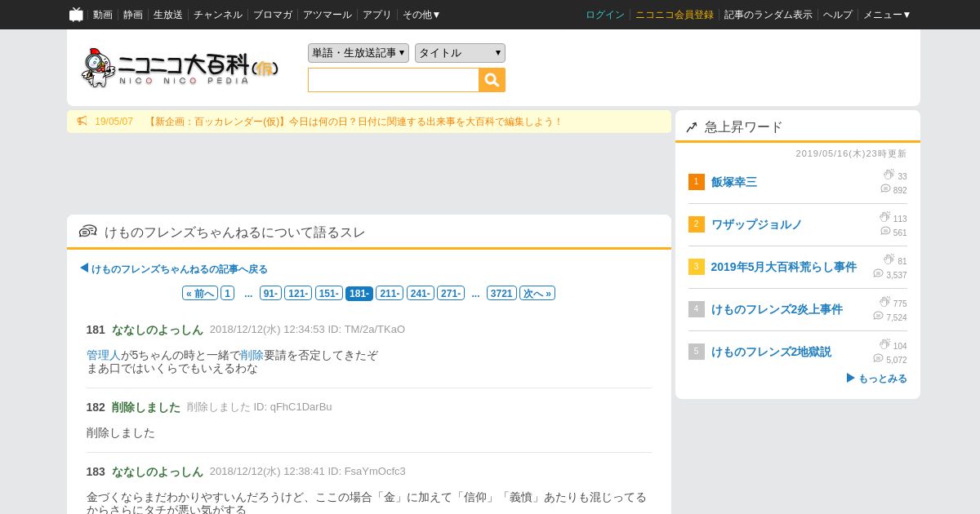Open 静画 in the top bar
The width and height of the screenshot is (980, 514).
click(133, 15)
